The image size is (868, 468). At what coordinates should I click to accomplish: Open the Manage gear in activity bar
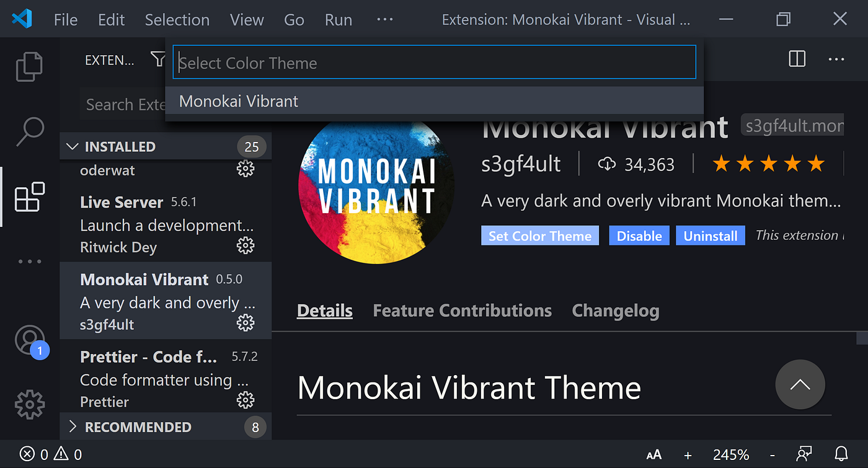[x=30, y=404]
